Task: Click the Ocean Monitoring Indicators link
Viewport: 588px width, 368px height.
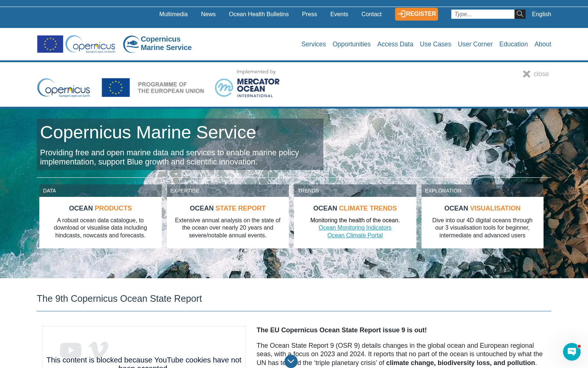Action: tap(355, 228)
